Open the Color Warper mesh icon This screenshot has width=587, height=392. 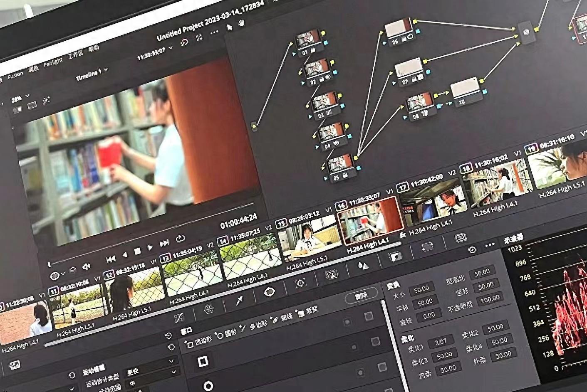(209, 309)
